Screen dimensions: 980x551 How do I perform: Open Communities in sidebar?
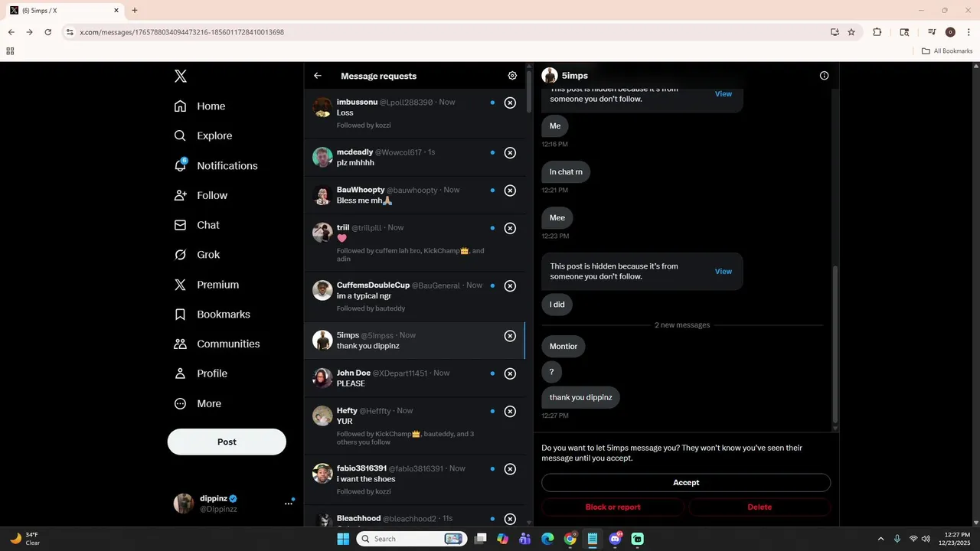click(217, 344)
